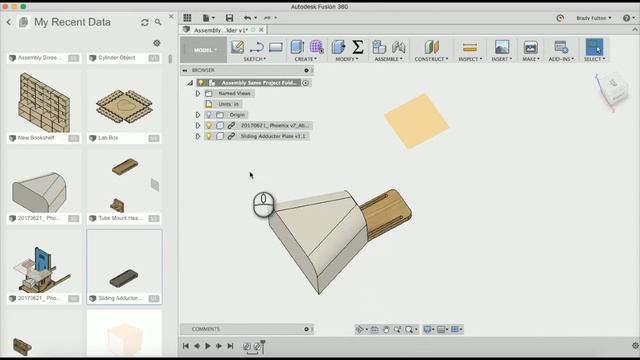
Task: Expand the Origin folder
Action: pyautogui.click(x=198, y=115)
